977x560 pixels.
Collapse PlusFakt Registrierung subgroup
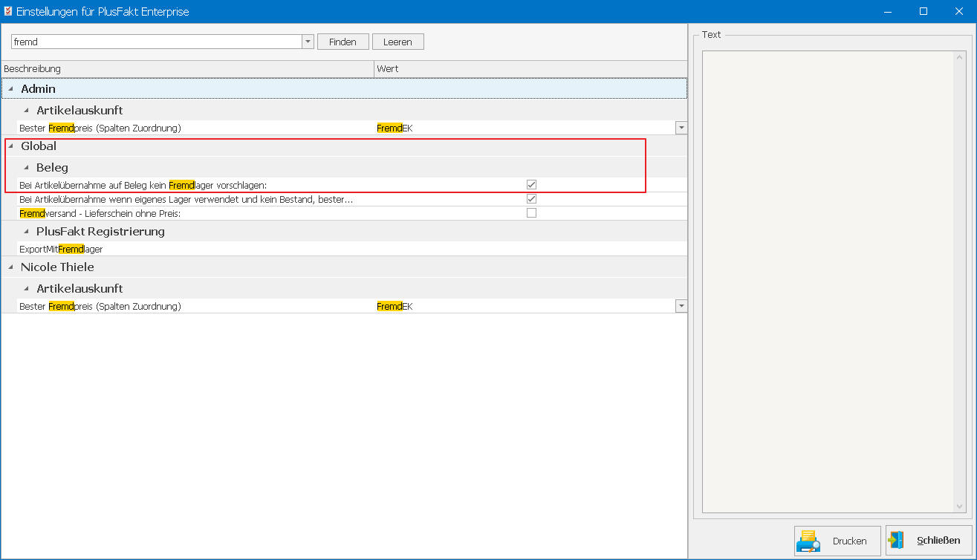26,232
